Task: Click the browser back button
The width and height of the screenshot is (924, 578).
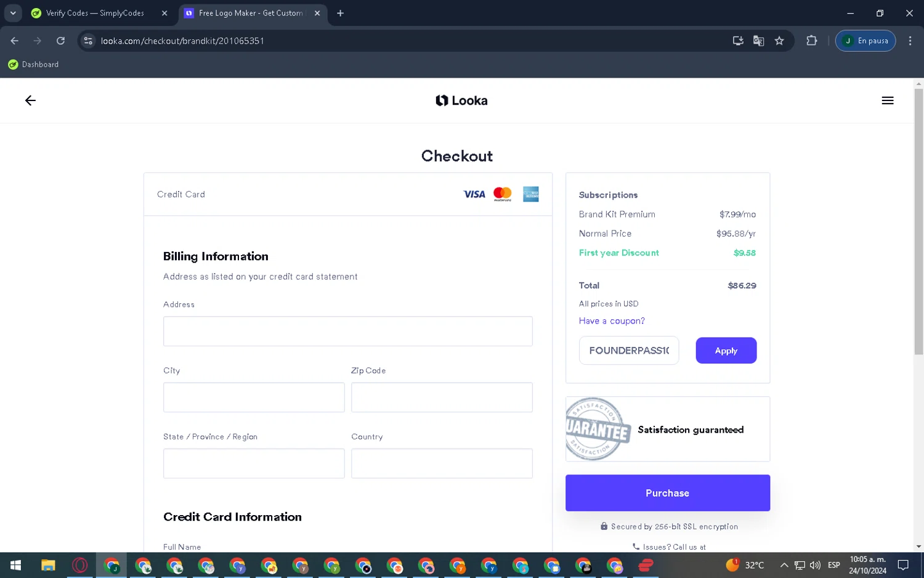Action: (x=15, y=41)
